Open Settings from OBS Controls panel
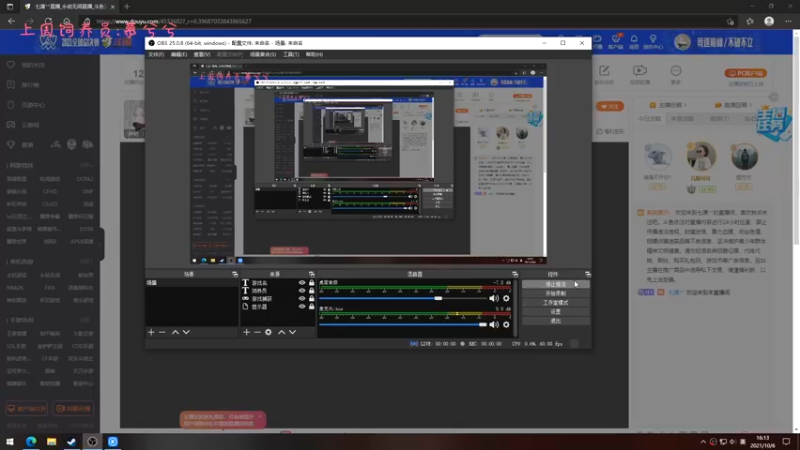The height and width of the screenshot is (450, 800). [556, 312]
